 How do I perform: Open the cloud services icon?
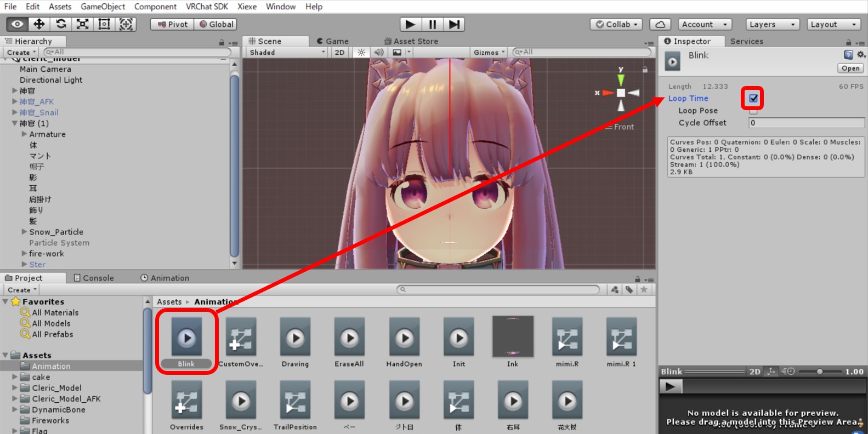(660, 24)
